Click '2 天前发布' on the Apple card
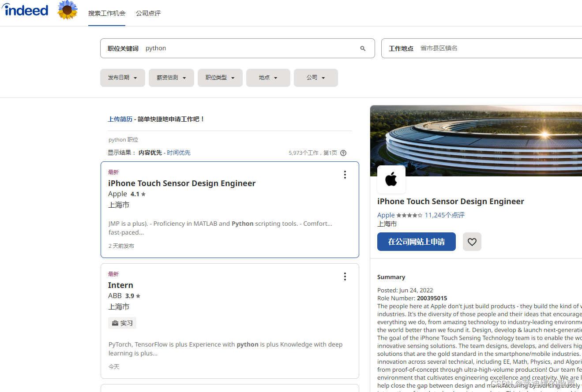This screenshot has width=582, height=392. pyautogui.click(x=121, y=246)
